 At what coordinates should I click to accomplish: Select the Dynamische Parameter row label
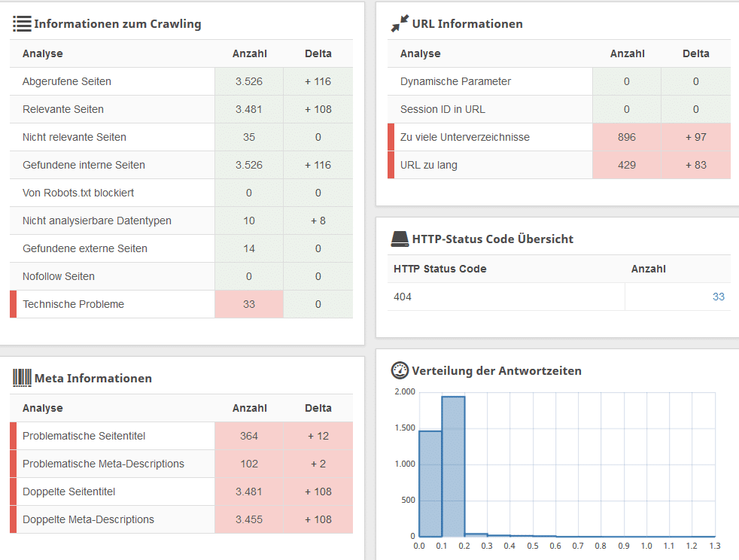pos(455,81)
